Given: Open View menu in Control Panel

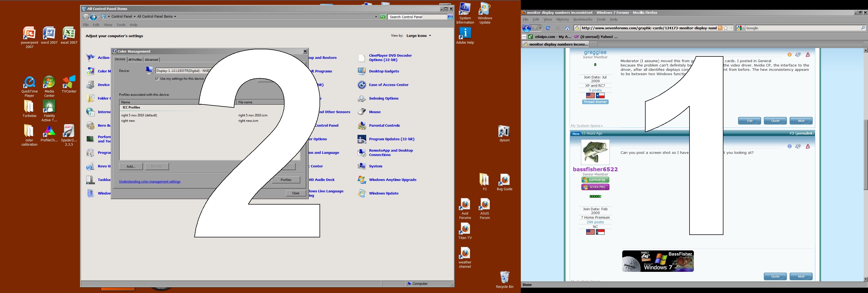Looking at the screenshot, I should (x=108, y=25).
